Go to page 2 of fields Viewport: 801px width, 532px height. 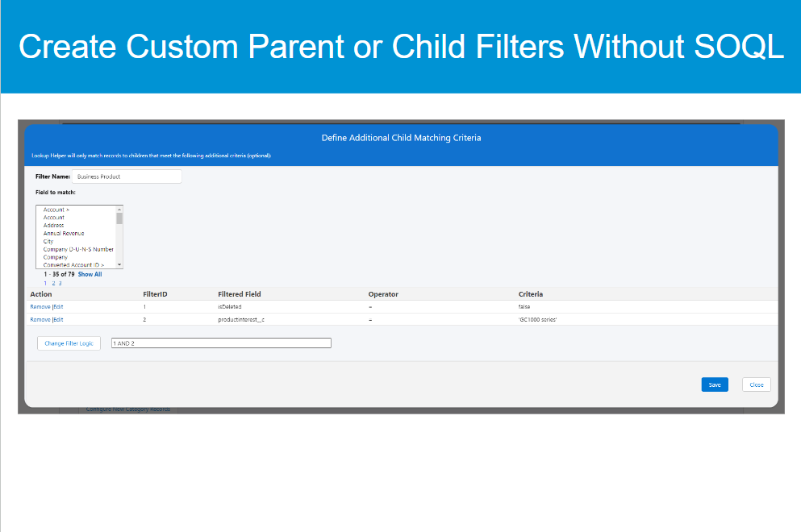(x=53, y=284)
